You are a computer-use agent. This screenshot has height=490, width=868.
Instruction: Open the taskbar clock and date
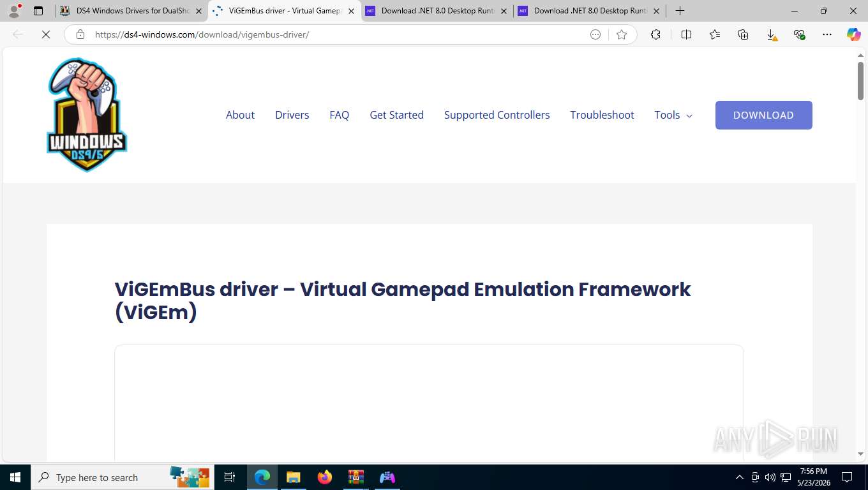click(813, 477)
